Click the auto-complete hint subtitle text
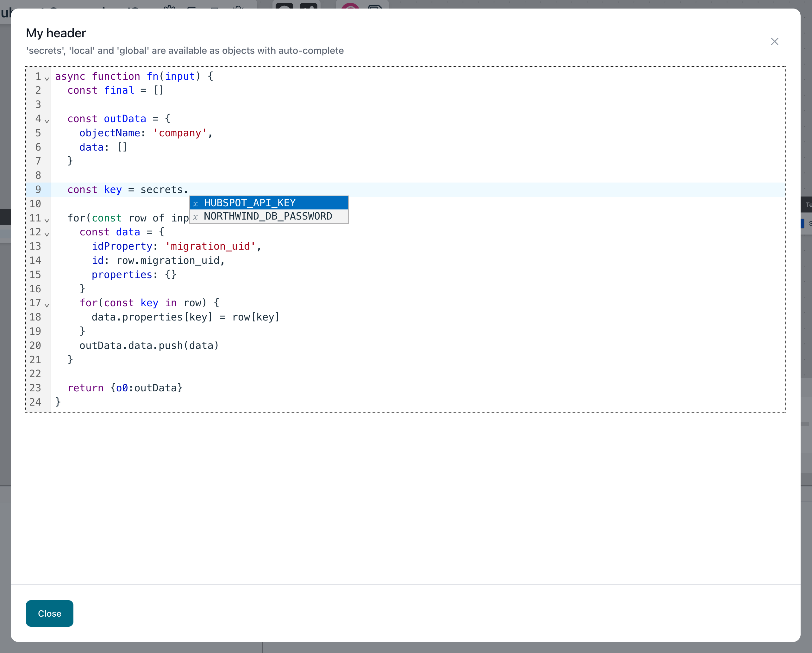This screenshot has width=812, height=653. 185,51
